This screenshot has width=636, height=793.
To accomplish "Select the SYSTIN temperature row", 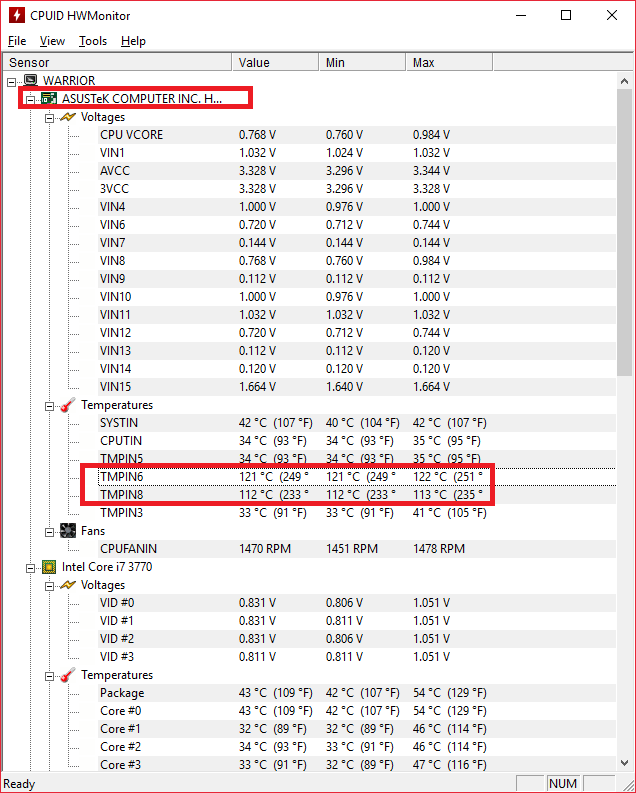I will coord(357,423).
